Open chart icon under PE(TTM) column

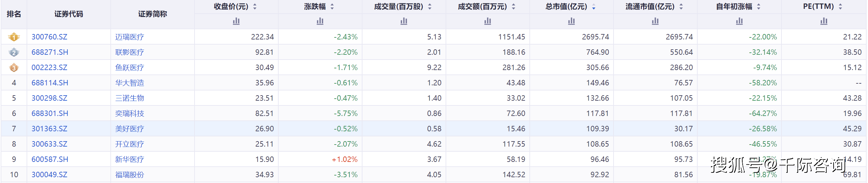point(824,21)
